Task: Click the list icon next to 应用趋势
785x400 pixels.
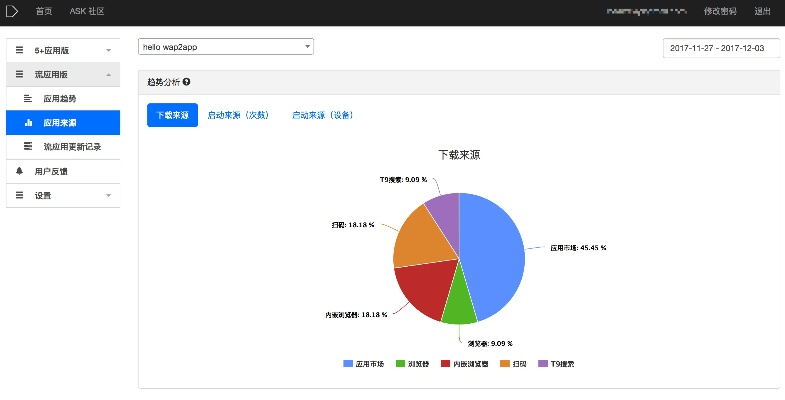Action: tap(28, 98)
